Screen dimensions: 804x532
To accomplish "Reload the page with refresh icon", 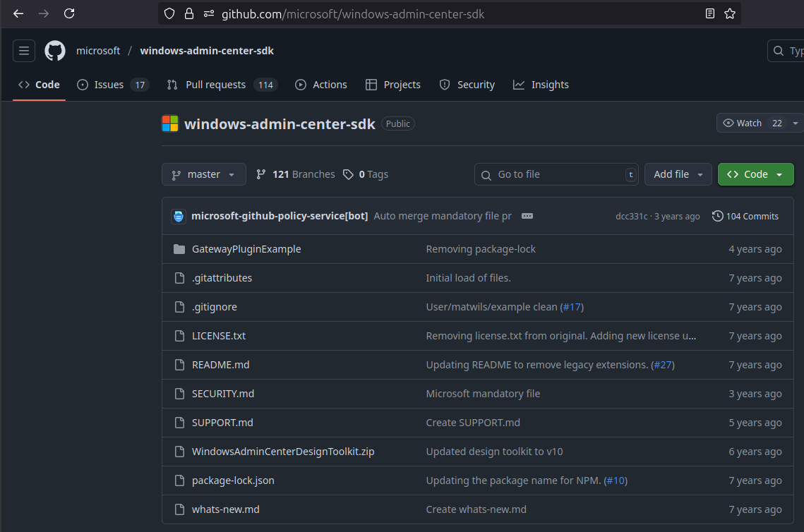I will 69,14.
